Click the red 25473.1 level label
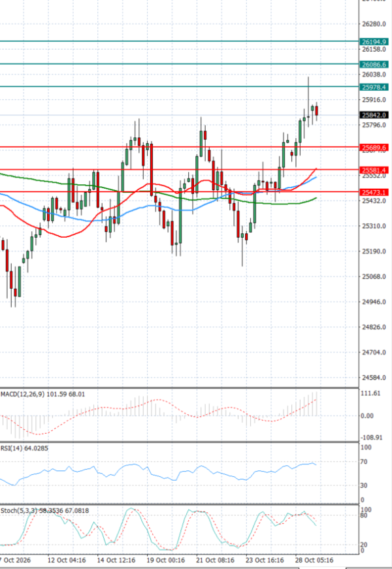 [374, 192]
